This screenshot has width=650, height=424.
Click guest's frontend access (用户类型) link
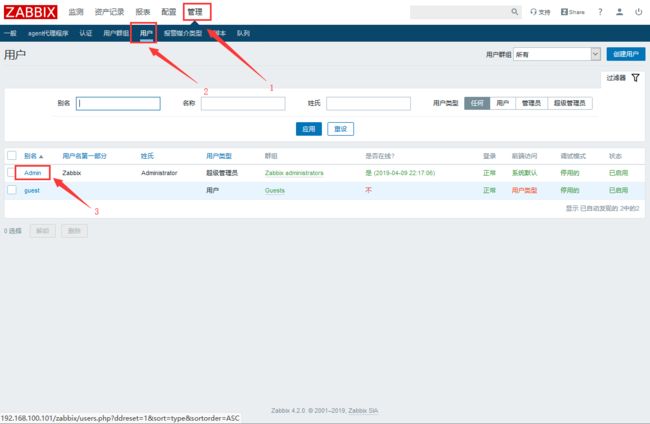pos(524,190)
